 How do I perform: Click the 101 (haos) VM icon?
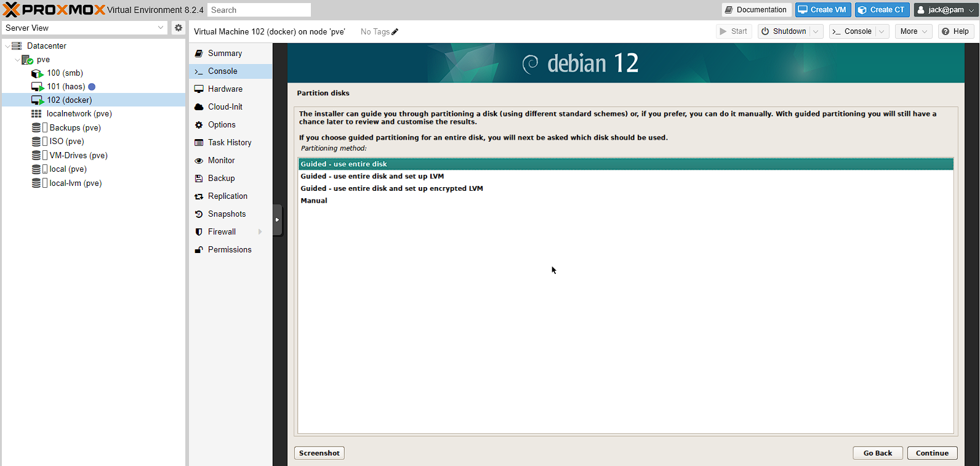tap(37, 87)
